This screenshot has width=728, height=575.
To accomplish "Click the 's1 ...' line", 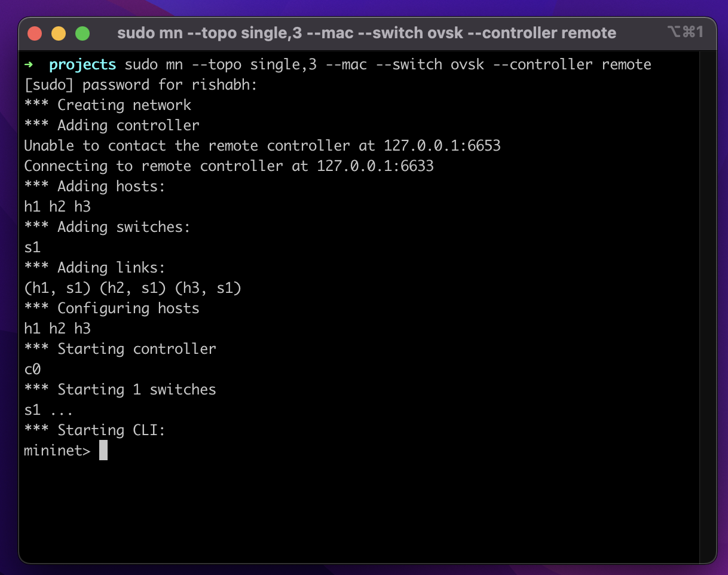I will [48, 410].
